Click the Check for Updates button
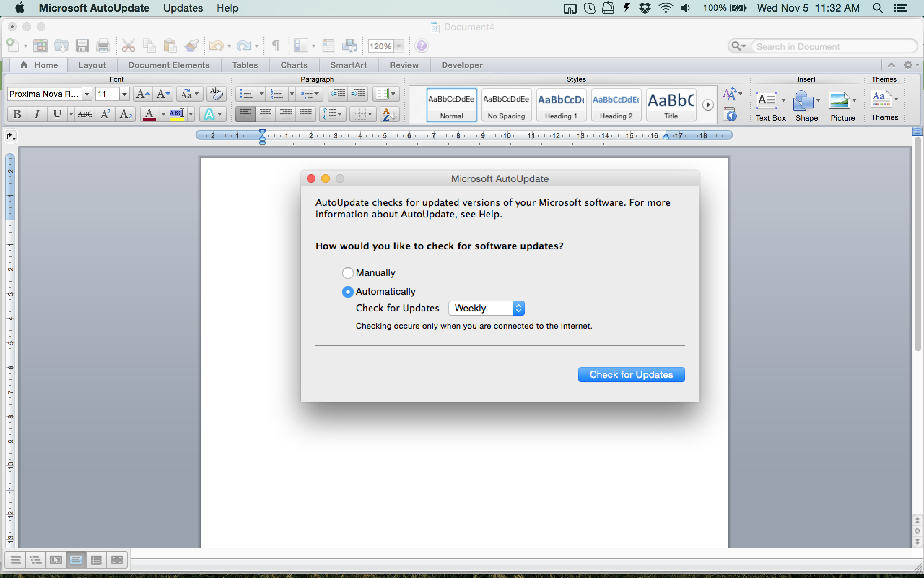The width and height of the screenshot is (924, 578). (631, 375)
